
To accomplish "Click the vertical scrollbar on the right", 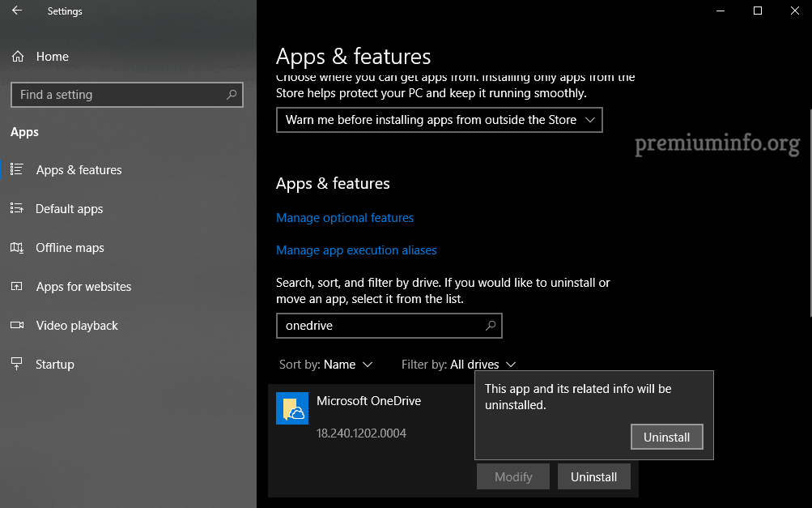I will point(810,212).
